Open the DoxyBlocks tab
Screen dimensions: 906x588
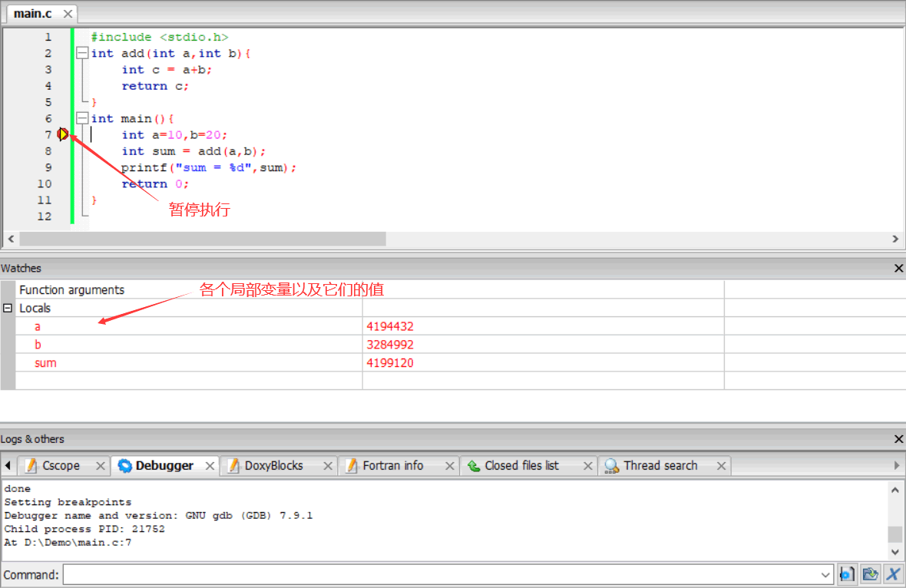(273, 465)
